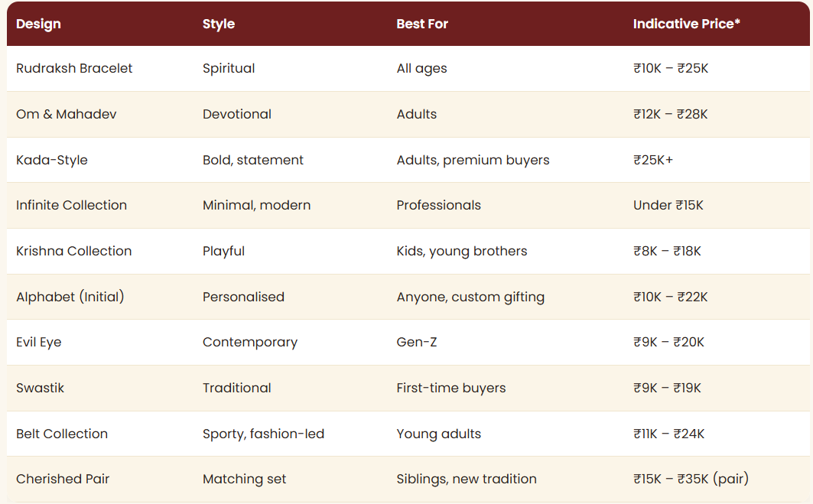Click the Design column header
The image size is (813, 504).
(38, 24)
